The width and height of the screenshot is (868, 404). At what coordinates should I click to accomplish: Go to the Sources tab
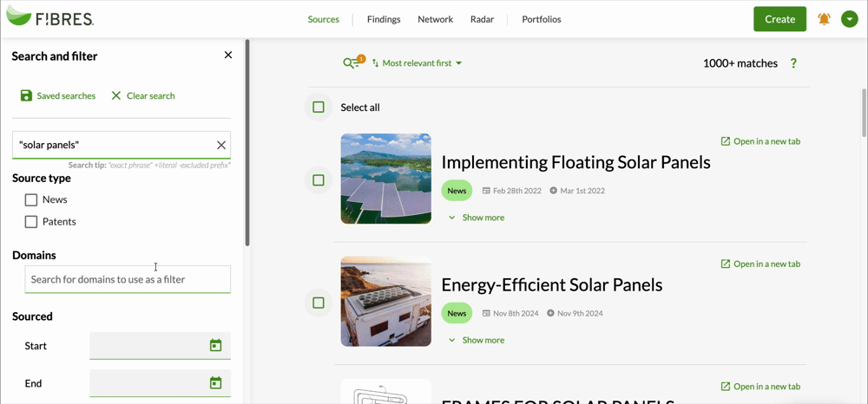tap(323, 19)
